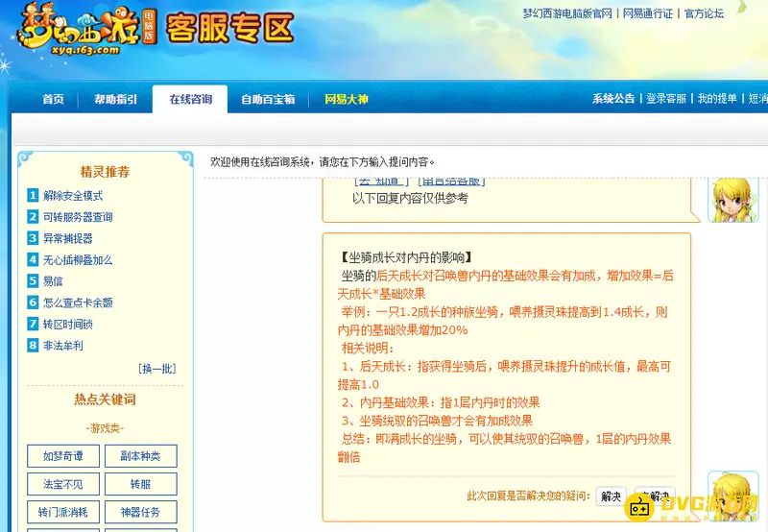Select 如梦奇谭 keyword button
The image size is (768, 532).
tap(63, 456)
